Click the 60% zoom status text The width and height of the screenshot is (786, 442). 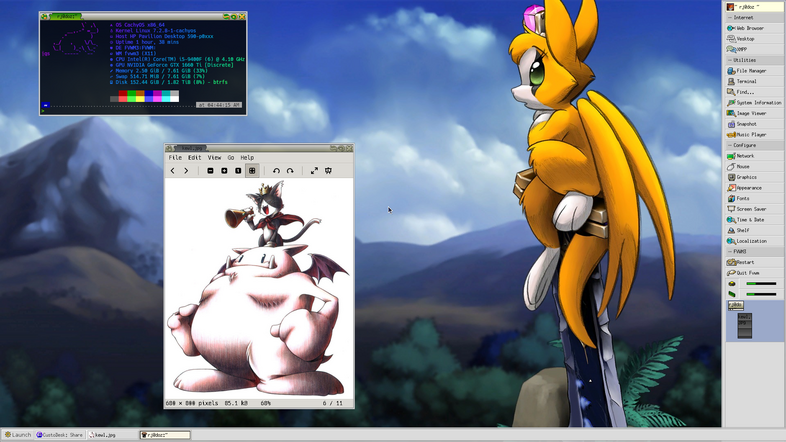click(x=266, y=403)
